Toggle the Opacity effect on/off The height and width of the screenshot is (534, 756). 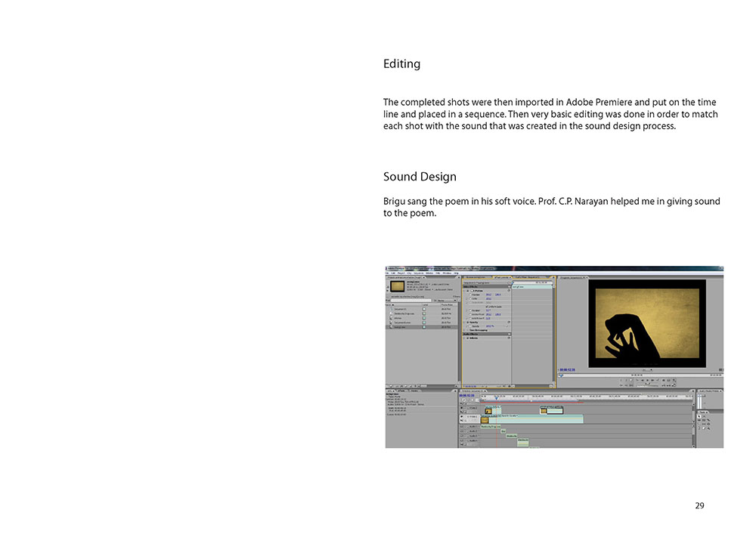pos(468,322)
